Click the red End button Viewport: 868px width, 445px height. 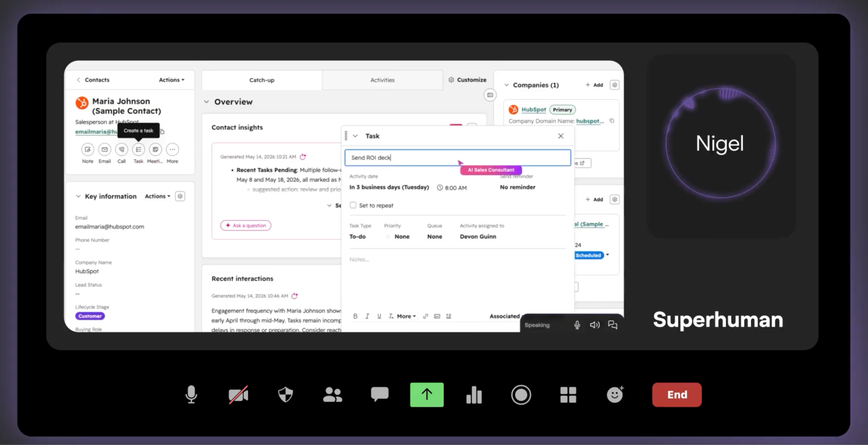pos(677,395)
